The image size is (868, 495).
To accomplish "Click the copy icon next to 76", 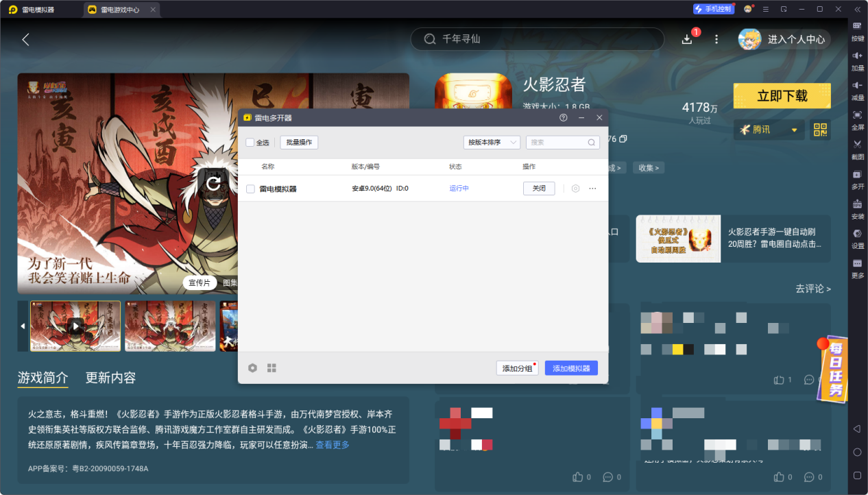I will [x=623, y=139].
